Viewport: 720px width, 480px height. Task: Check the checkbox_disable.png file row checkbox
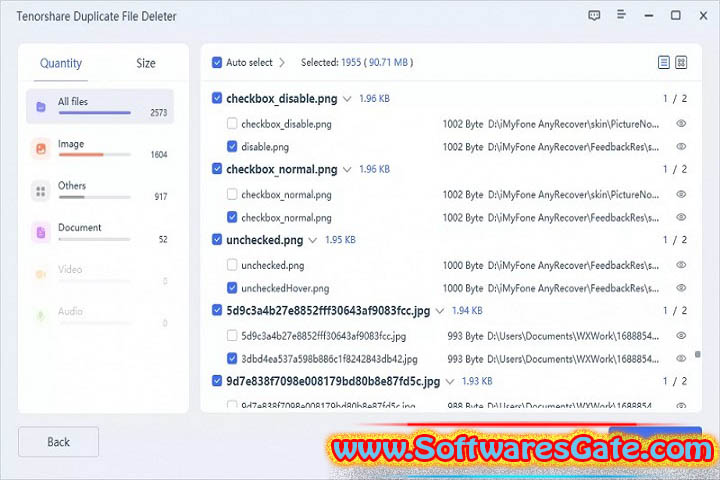pos(232,124)
